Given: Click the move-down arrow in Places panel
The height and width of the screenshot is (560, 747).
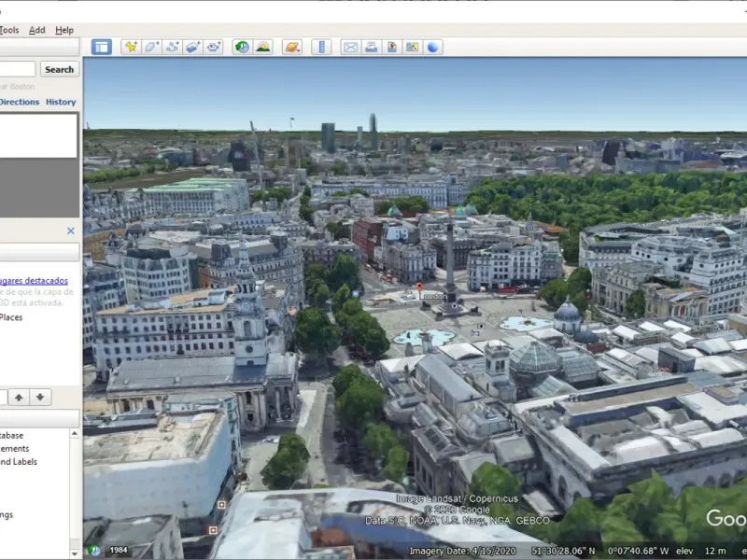Looking at the screenshot, I should (40, 397).
